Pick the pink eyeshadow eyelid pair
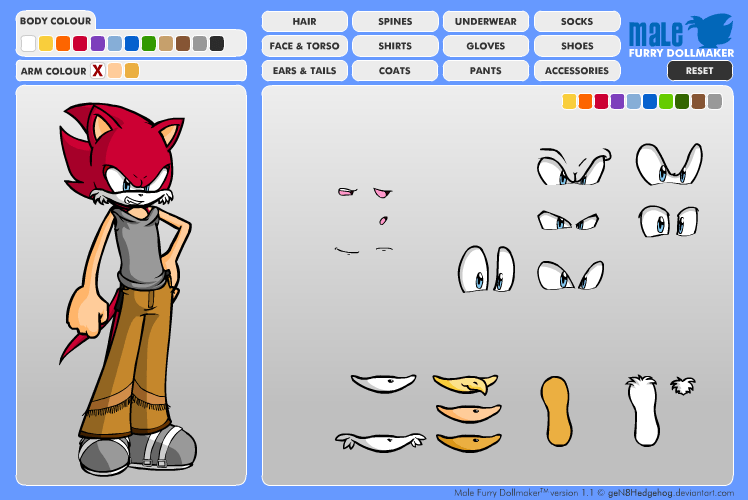The width and height of the screenshot is (748, 500). [365, 192]
